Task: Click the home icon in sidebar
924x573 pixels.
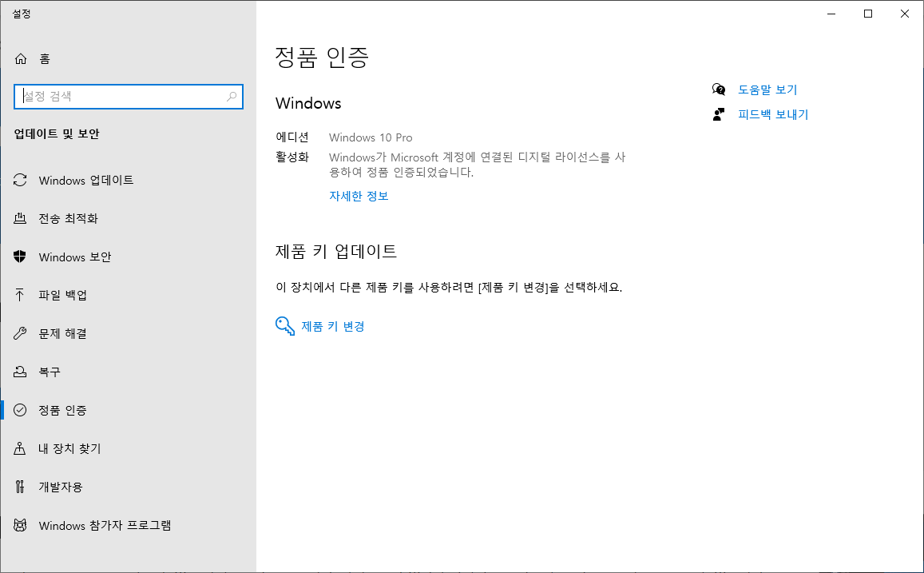Action: 21,59
